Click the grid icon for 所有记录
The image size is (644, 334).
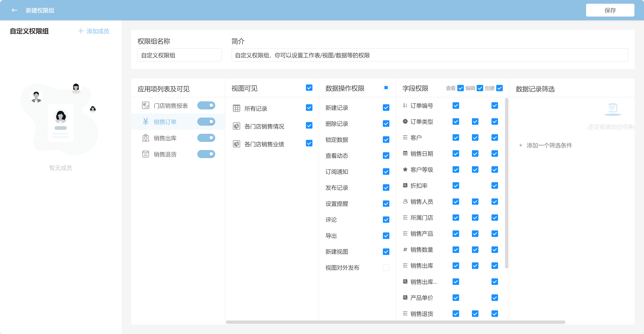(x=236, y=108)
